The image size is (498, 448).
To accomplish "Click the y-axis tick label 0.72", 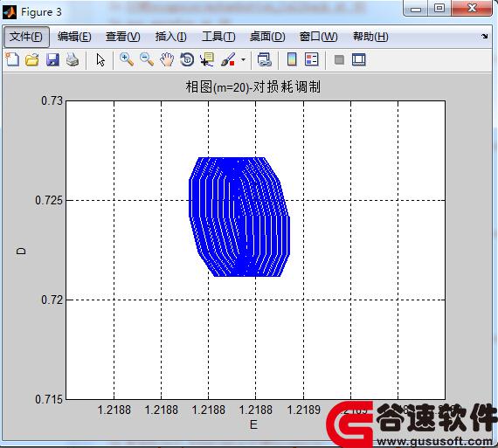I will point(52,300).
